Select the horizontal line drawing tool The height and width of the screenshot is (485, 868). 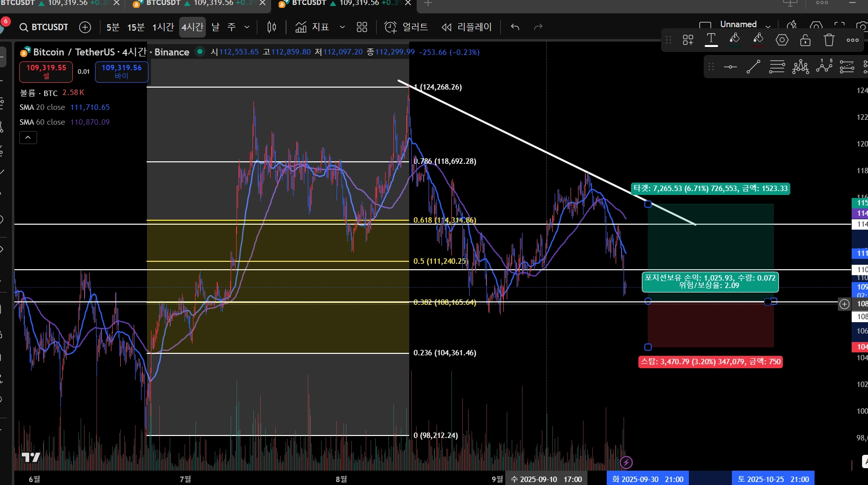[x=730, y=67]
